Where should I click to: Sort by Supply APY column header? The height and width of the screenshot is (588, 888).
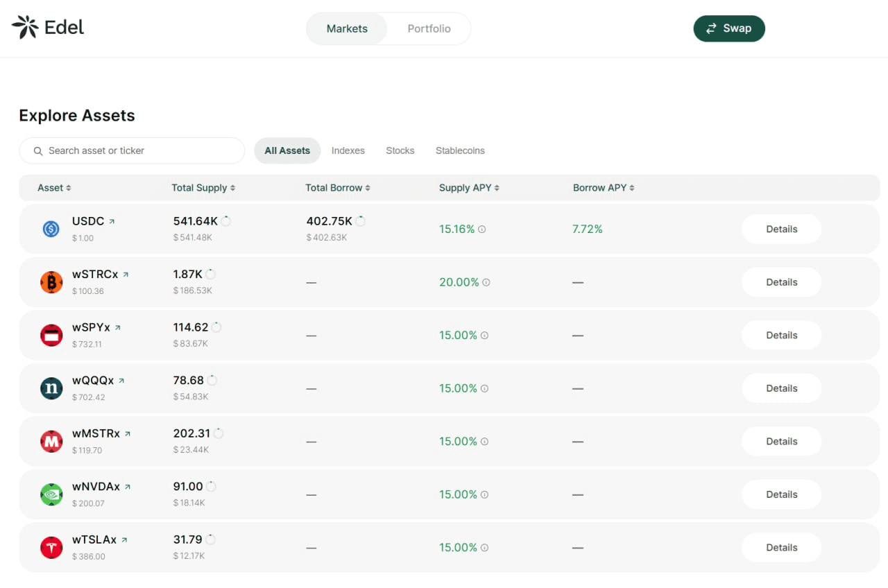(469, 188)
